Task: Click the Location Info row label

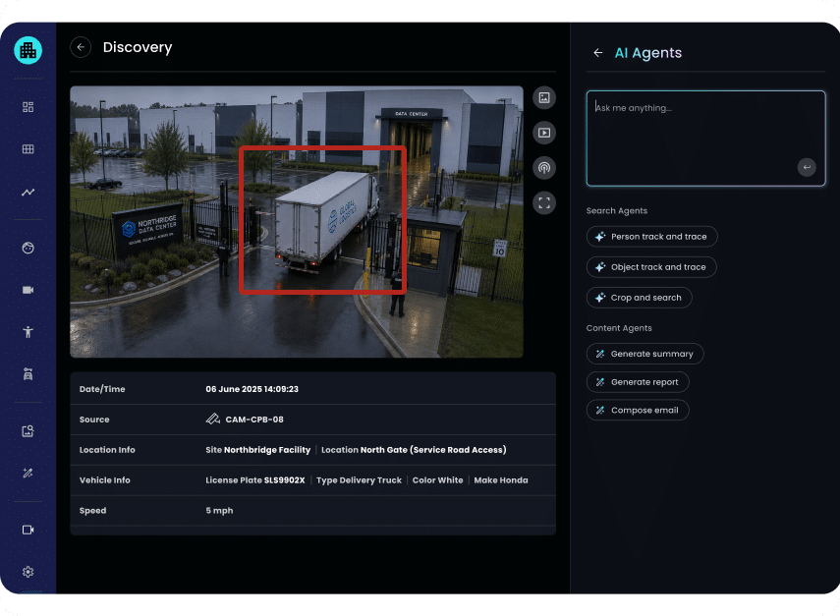Action: click(107, 450)
